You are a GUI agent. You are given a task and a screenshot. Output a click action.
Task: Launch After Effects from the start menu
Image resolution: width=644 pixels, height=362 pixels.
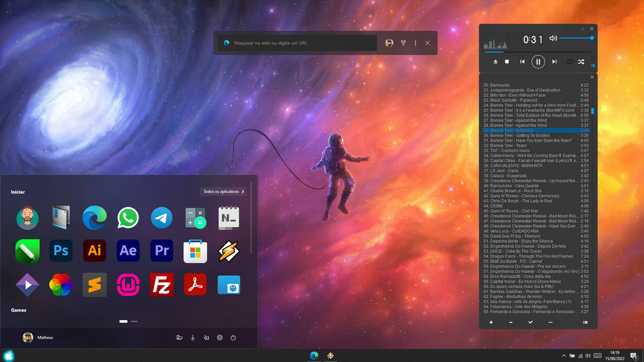tap(128, 250)
